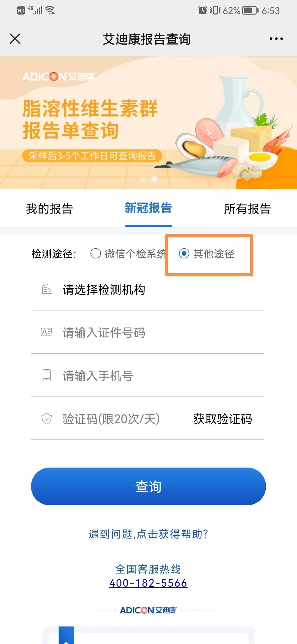Close the page with the X icon

click(x=15, y=39)
